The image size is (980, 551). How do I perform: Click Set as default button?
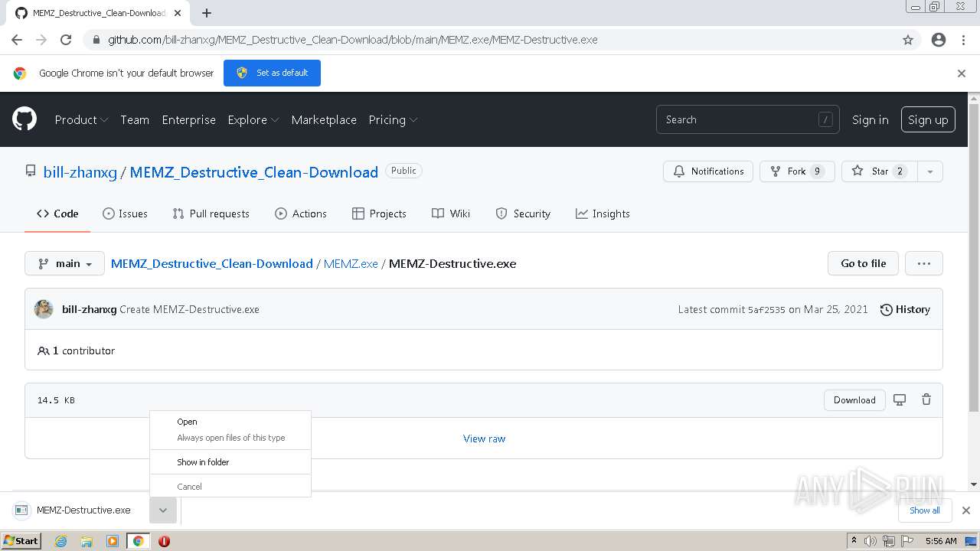click(272, 73)
